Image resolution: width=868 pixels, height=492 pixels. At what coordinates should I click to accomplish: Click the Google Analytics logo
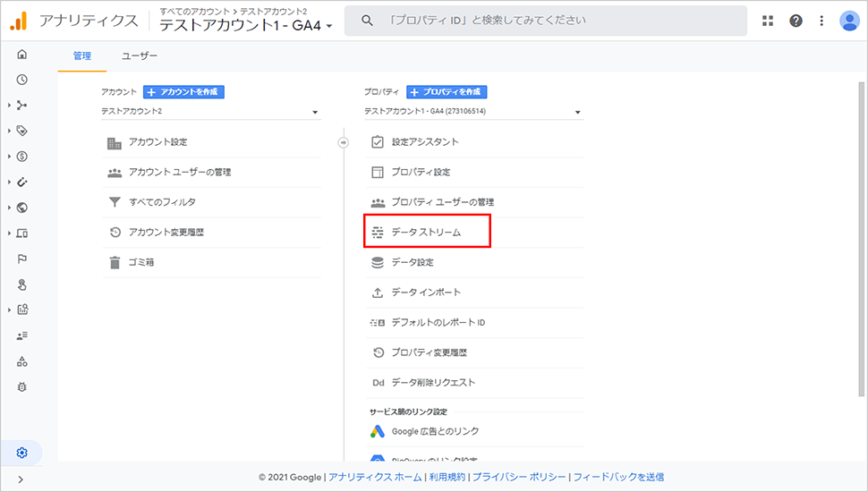pyautogui.click(x=19, y=21)
